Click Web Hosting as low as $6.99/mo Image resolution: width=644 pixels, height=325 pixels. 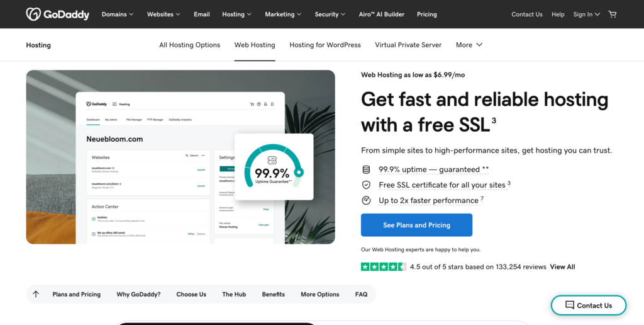tap(413, 75)
